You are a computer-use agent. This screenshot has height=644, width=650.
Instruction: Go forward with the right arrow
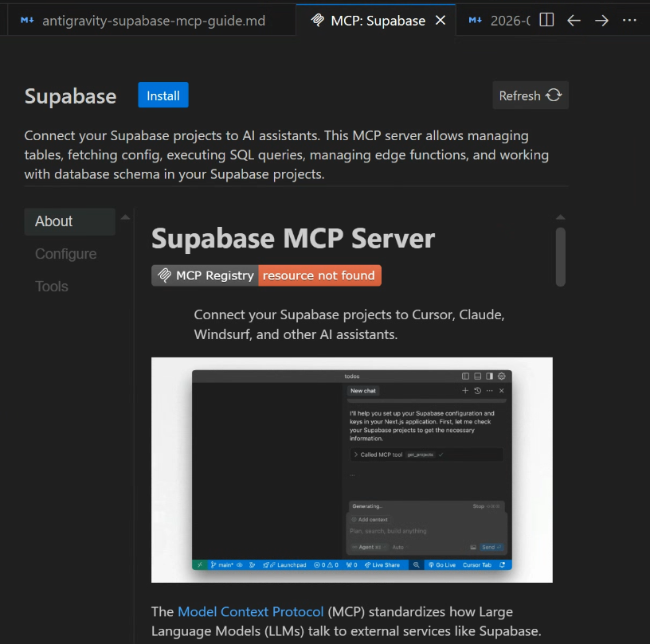pos(601,20)
